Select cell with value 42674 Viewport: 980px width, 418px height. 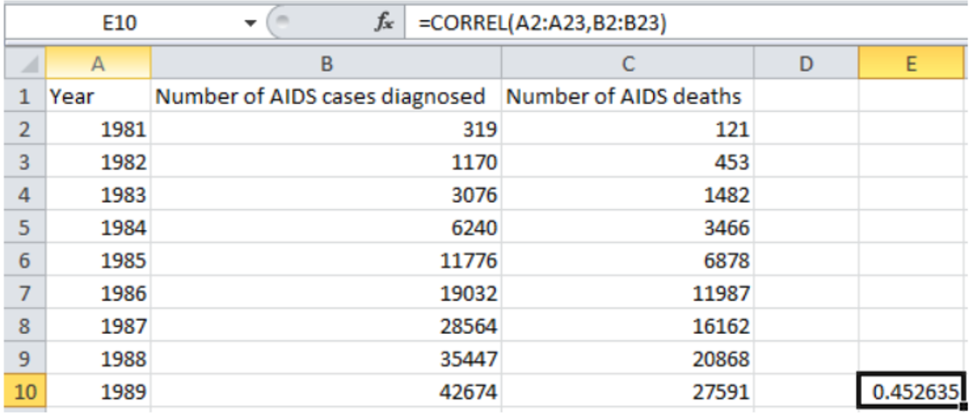click(x=326, y=392)
